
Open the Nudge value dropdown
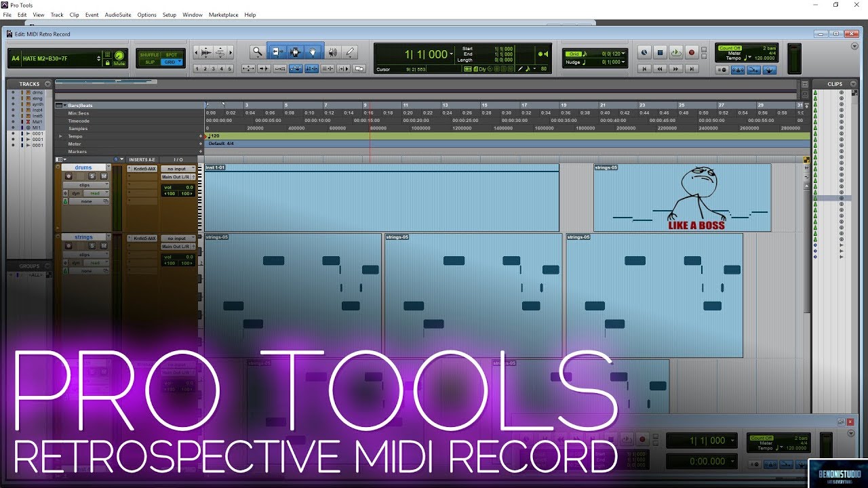pyautogui.click(x=623, y=62)
